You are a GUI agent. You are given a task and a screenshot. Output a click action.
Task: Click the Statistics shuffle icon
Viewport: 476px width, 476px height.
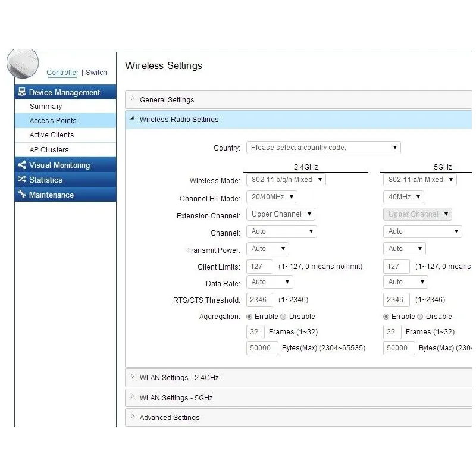click(22, 180)
